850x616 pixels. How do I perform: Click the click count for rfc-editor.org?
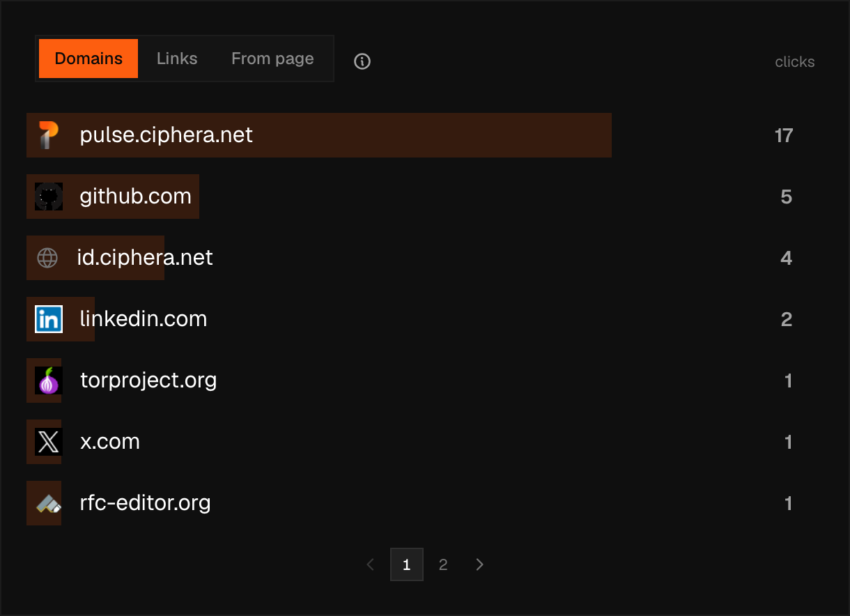pyautogui.click(x=789, y=503)
